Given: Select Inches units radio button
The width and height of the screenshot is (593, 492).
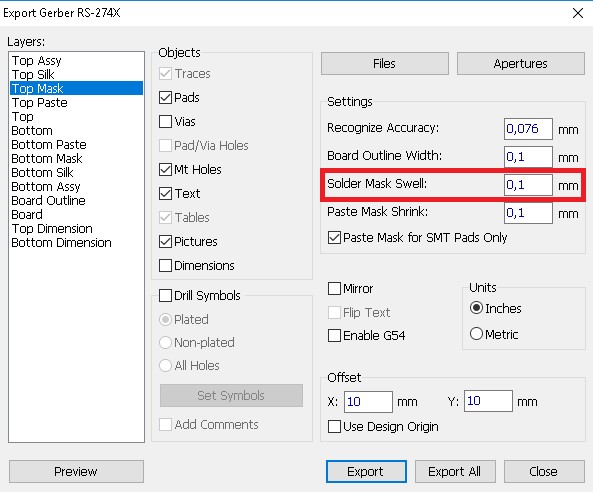Looking at the screenshot, I should (x=476, y=308).
